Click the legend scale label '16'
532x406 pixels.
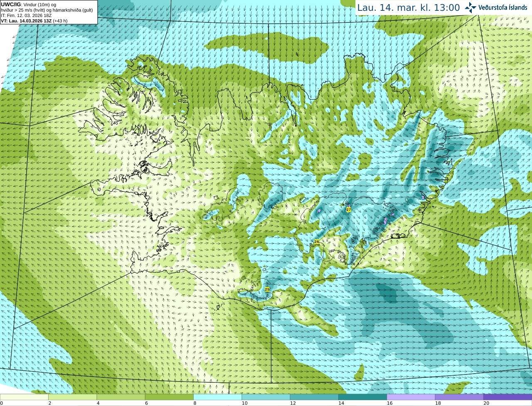coord(389,403)
